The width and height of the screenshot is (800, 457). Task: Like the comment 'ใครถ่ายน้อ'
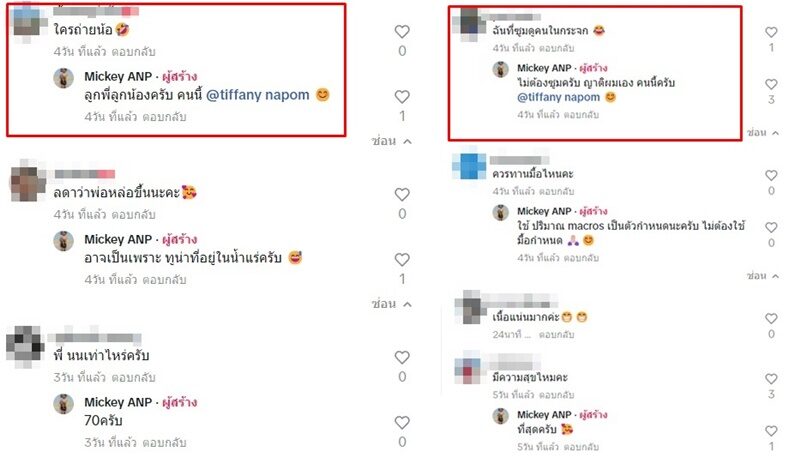402,32
